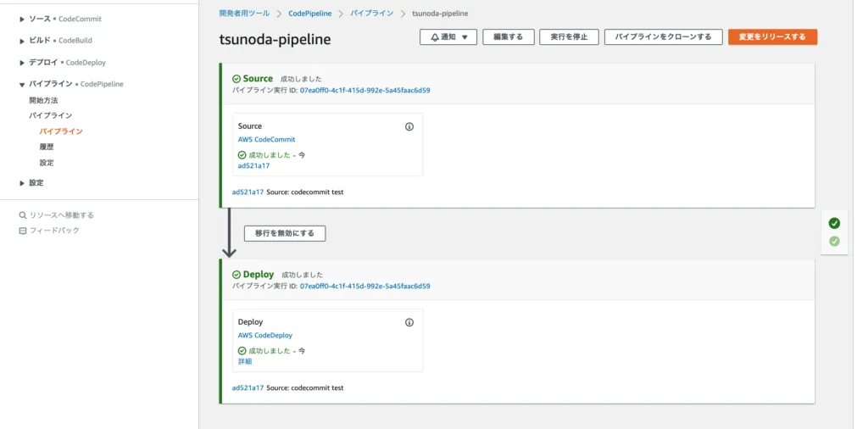Viewport: 868px width, 429px height.
Task: Collapse the パイプライン CodePipeline section
Action: [22, 85]
